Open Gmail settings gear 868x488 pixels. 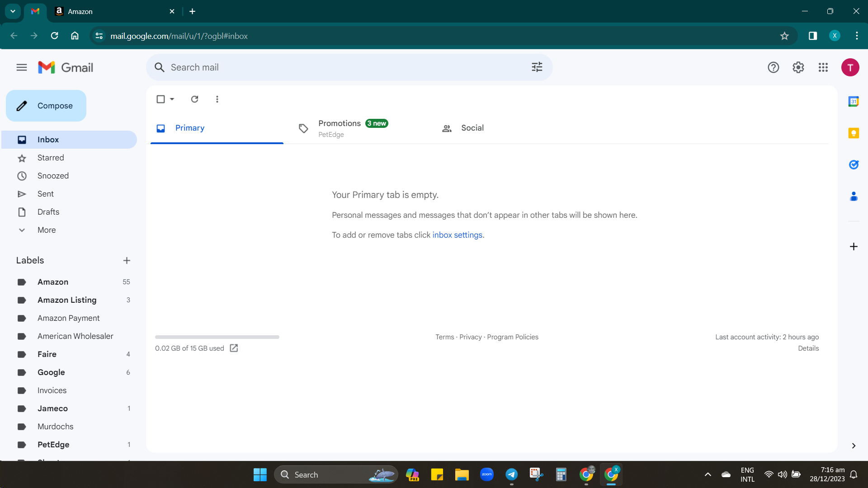click(798, 67)
